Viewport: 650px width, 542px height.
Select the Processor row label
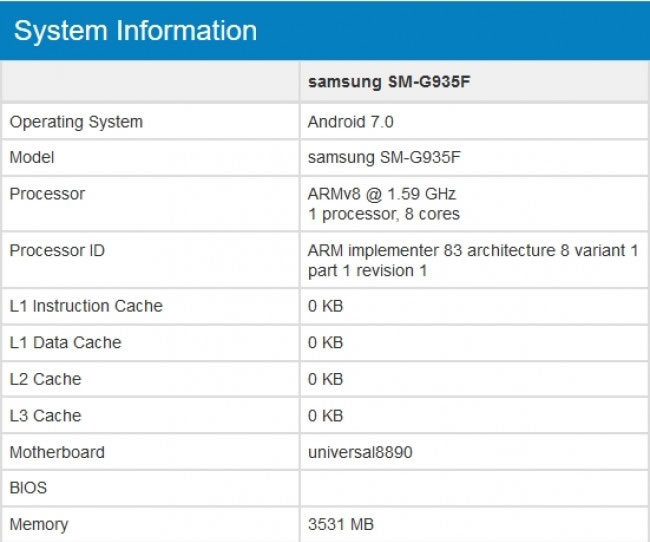[x=47, y=194]
